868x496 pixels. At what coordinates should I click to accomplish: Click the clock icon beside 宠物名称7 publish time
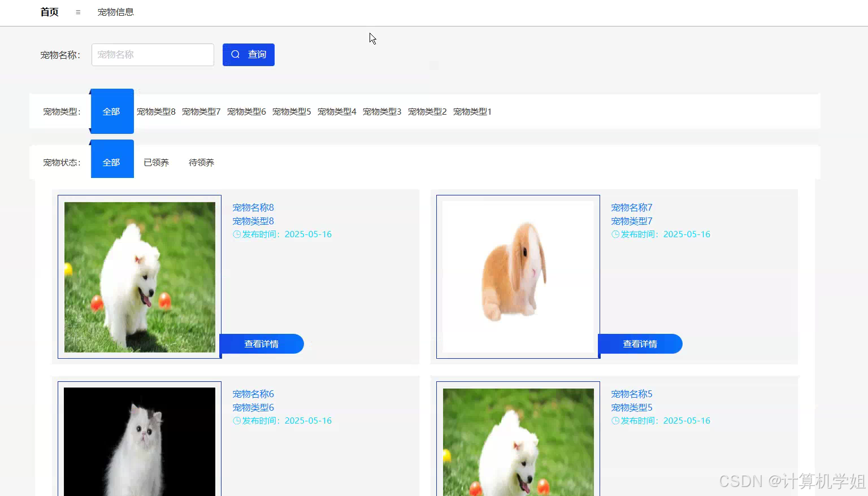coord(615,234)
